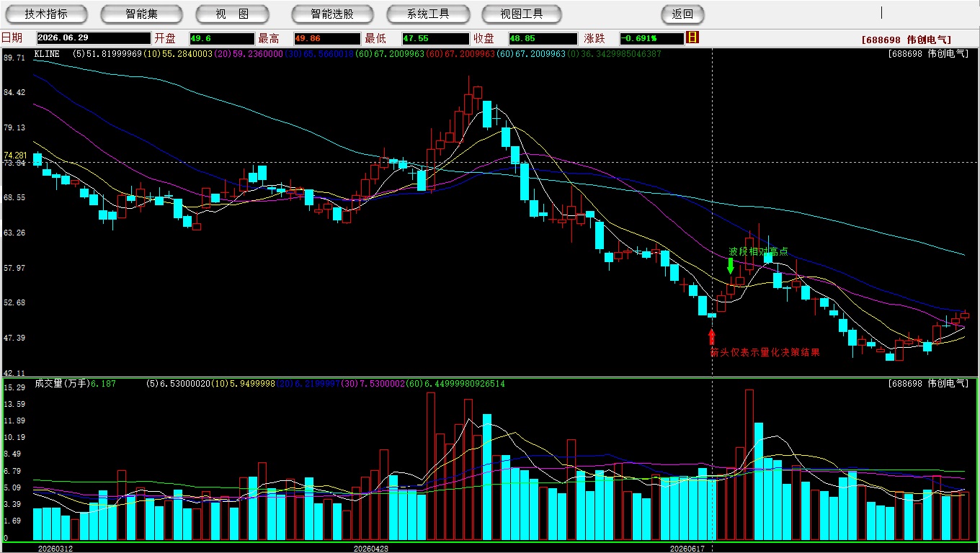Open the 技术指标 menu button

click(x=46, y=14)
